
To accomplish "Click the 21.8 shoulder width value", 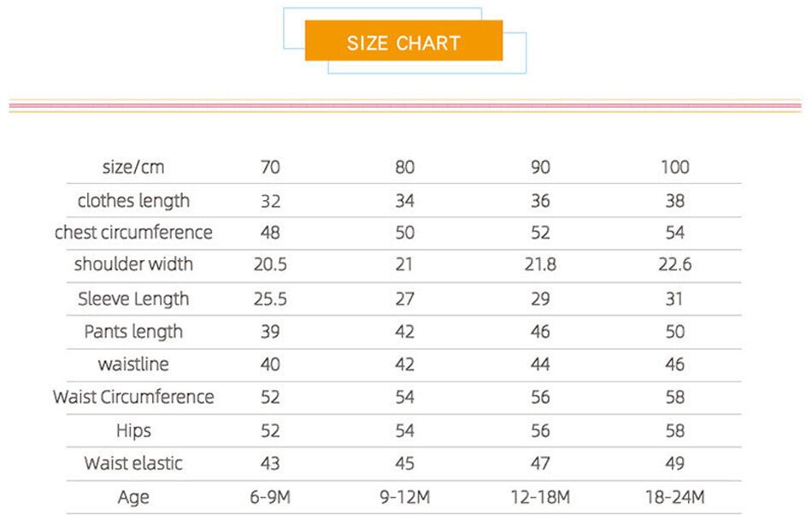I will coord(540,264).
